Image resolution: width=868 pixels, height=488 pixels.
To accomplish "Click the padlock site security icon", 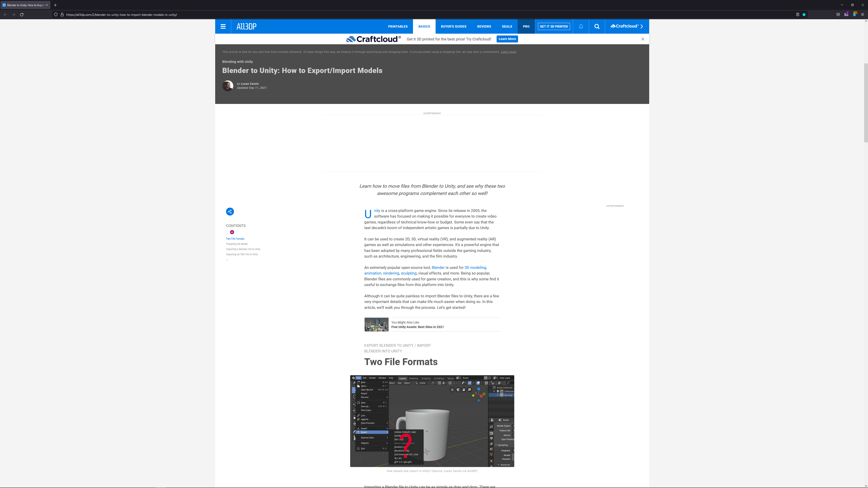I will tap(62, 14).
